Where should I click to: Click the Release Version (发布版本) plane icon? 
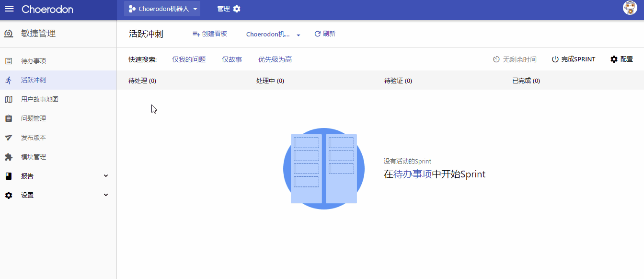tap(9, 138)
